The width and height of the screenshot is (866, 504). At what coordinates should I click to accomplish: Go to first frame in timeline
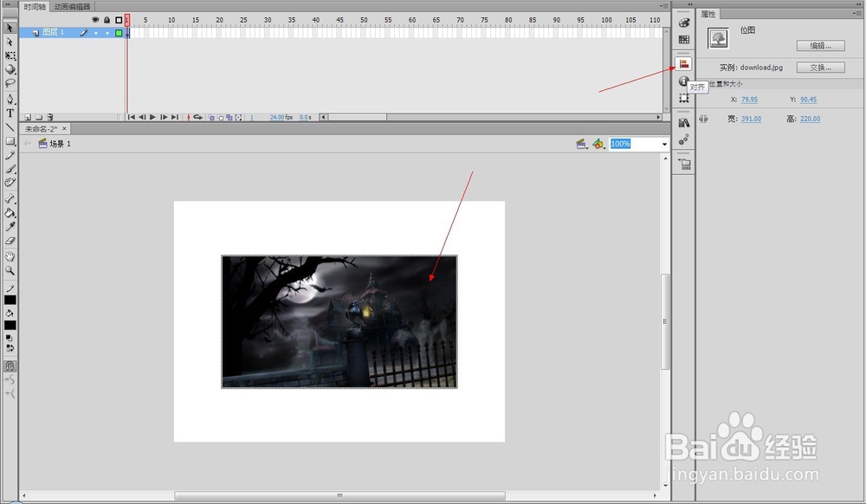(131, 117)
